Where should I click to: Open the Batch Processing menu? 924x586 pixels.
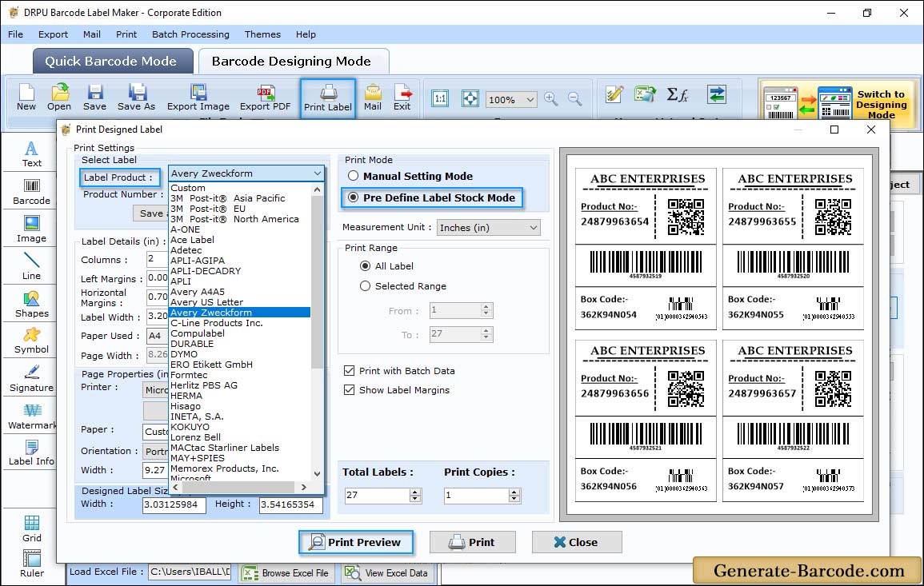[190, 34]
